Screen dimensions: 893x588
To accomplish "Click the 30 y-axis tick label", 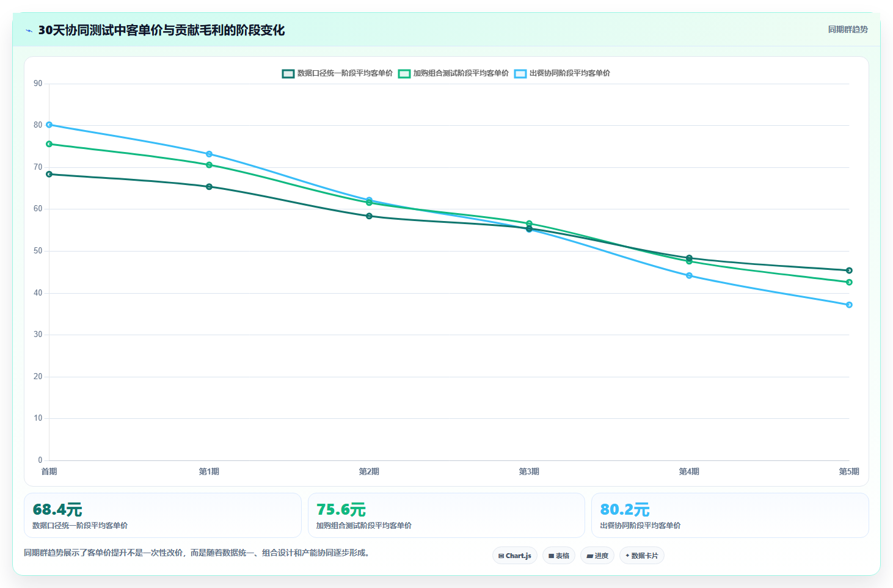I will pyautogui.click(x=38, y=335).
